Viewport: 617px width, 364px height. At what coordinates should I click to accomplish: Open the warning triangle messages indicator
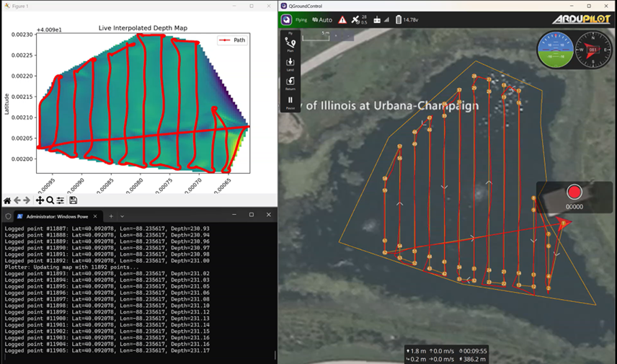click(x=342, y=19)
